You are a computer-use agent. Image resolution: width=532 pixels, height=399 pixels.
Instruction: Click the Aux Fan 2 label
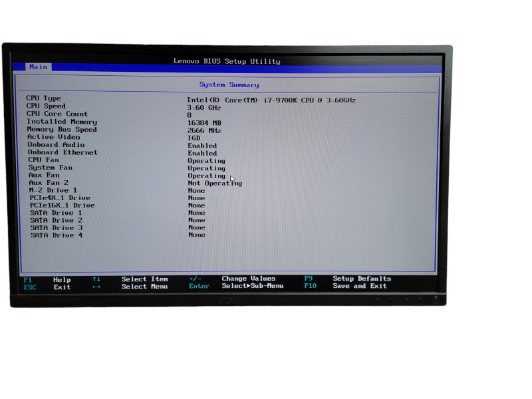(x=49, y=183)
